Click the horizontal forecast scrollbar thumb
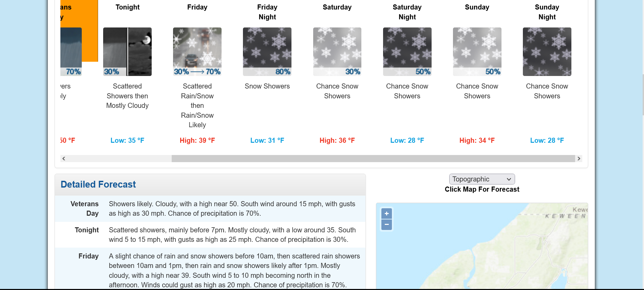The height and width of the screenshot is (290, 644). [x=373, y=158]
